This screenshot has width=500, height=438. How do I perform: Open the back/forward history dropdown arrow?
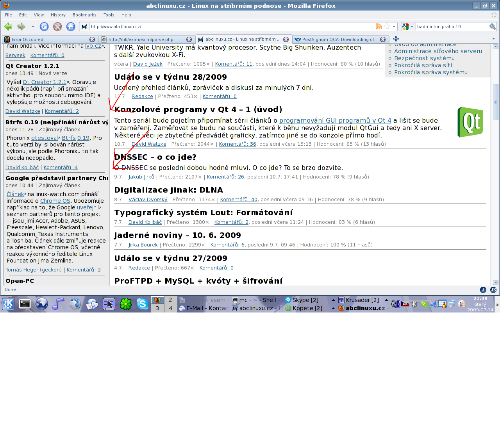(x=32, y=27)
